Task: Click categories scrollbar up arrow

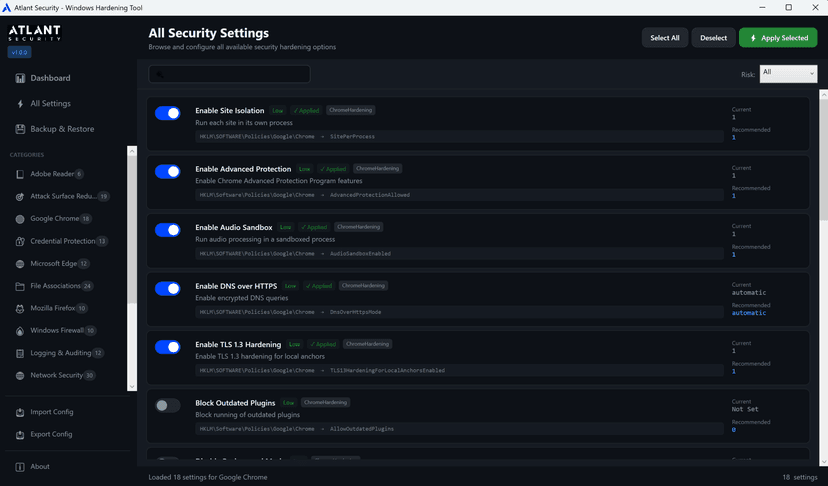Action: click(x=132, y=151)
